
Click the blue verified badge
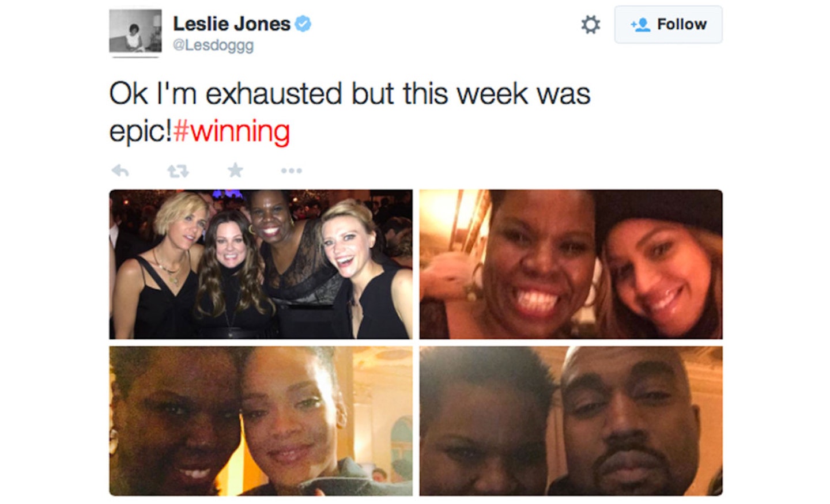(303, 24)
